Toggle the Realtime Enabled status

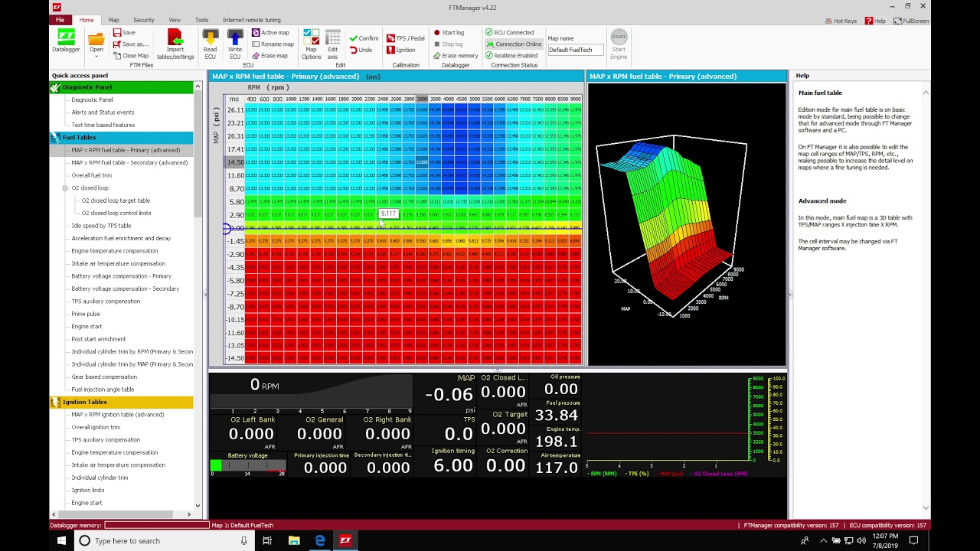pyautogui.click(x=511, y=56)
